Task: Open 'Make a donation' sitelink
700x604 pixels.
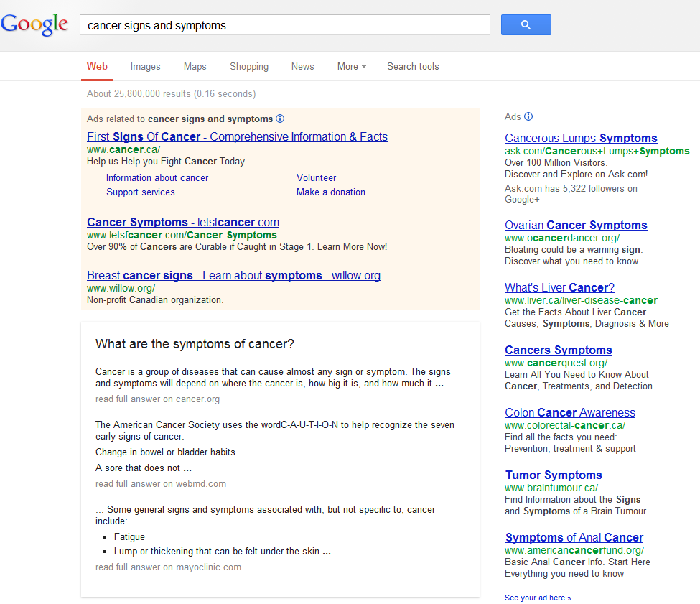Action: [331, 192]
